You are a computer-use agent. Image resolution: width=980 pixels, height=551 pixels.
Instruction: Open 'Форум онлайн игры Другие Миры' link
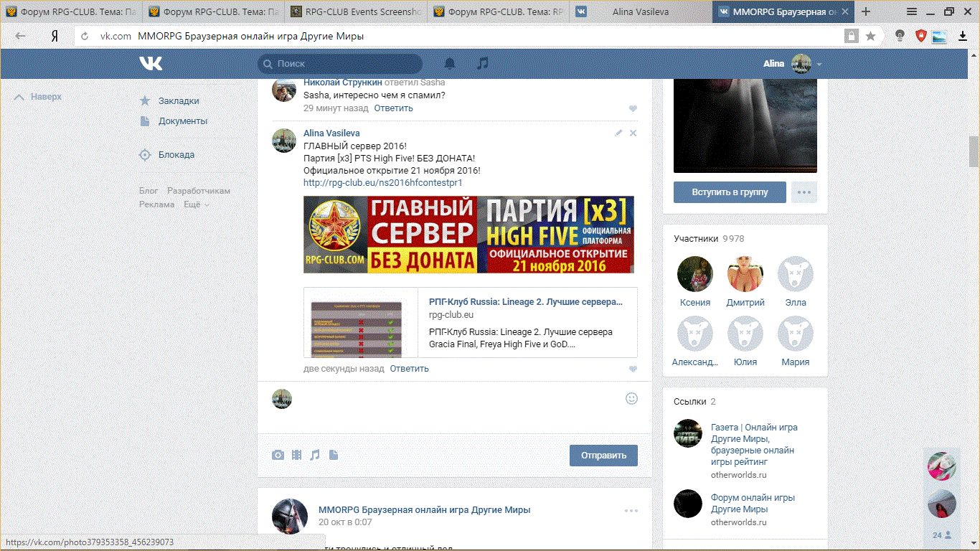click(x=753, y=503)
